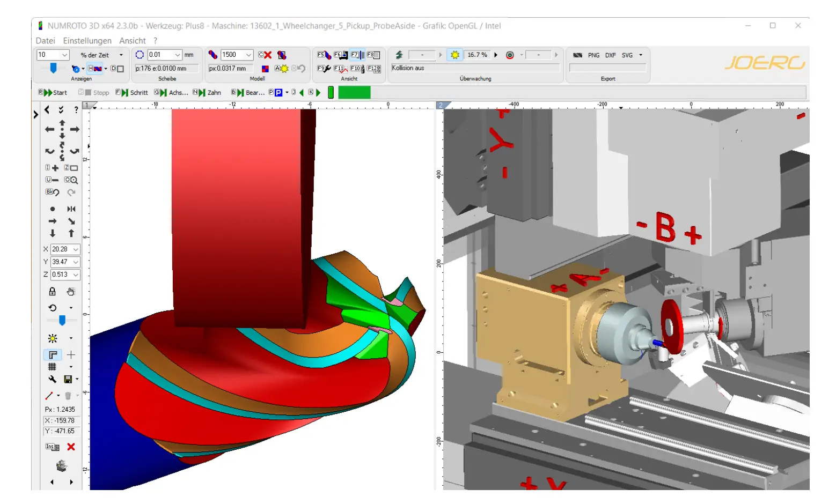
Task: Open the Einstellungen menu
Action: click(87, 41)
